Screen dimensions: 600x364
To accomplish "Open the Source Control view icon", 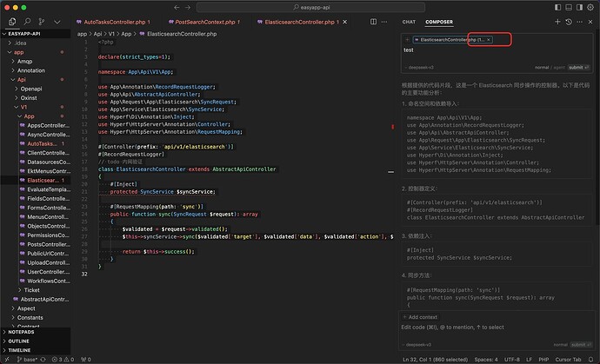I will tap(42, 22).
